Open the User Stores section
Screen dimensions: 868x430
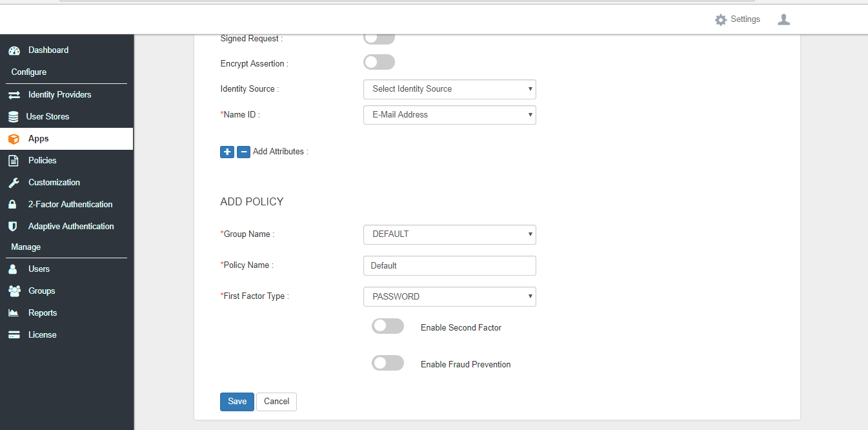pos(48,116)
